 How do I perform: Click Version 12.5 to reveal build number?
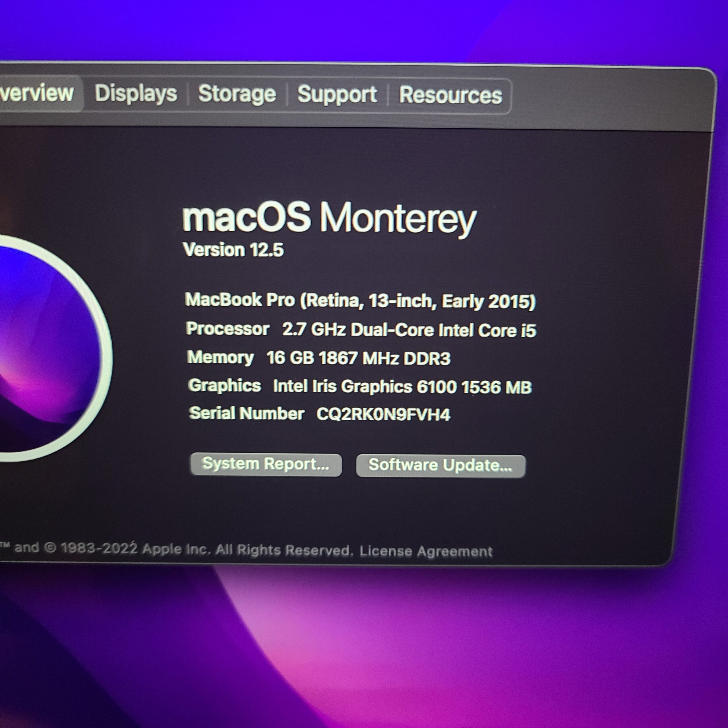(233, 250)
